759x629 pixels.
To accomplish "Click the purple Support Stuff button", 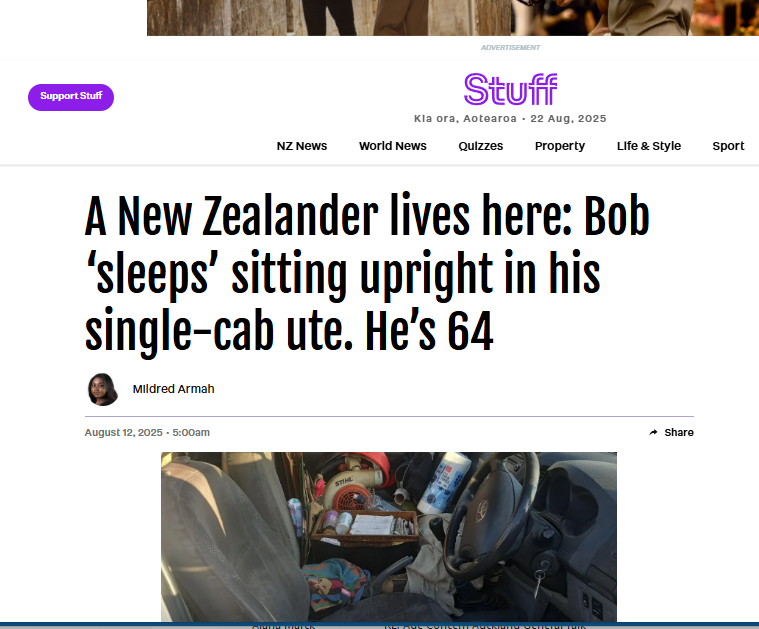I will coord(71,97).
